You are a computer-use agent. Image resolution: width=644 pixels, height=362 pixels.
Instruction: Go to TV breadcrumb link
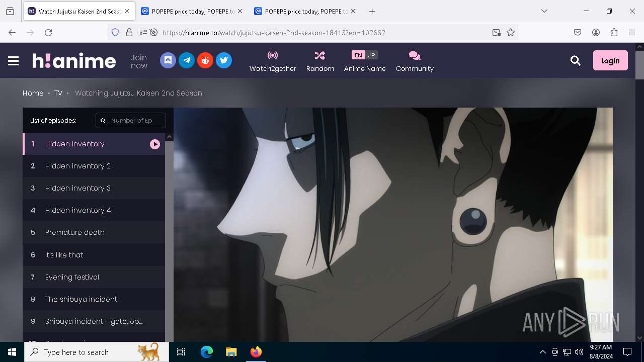pyautogui.click(x=58, y=93)
